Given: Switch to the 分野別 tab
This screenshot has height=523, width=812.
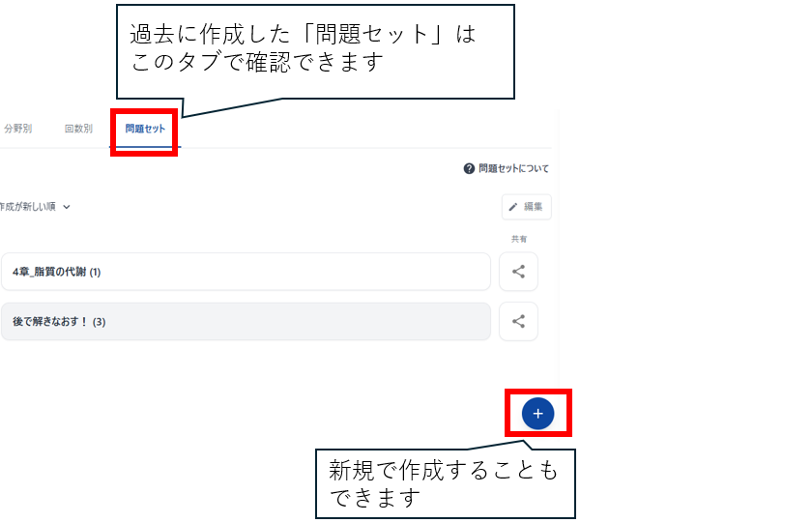Looking at the screenshot, I should click(x=18, y=129).
